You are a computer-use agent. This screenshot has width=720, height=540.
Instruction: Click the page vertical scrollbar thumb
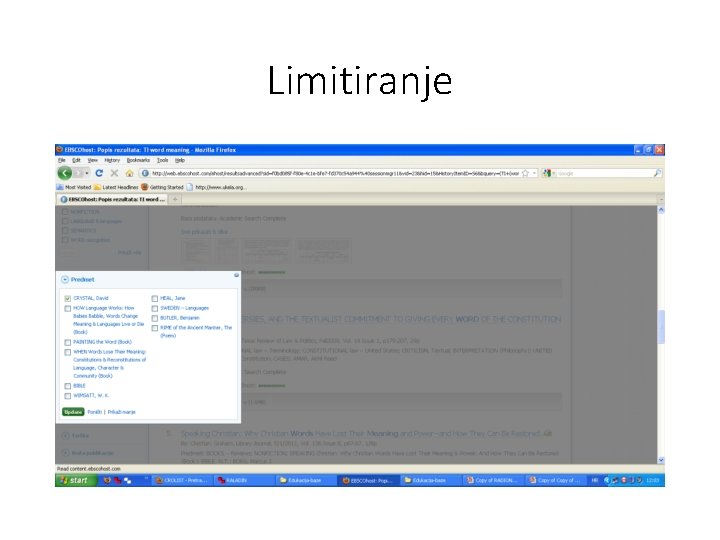[661, 326]
